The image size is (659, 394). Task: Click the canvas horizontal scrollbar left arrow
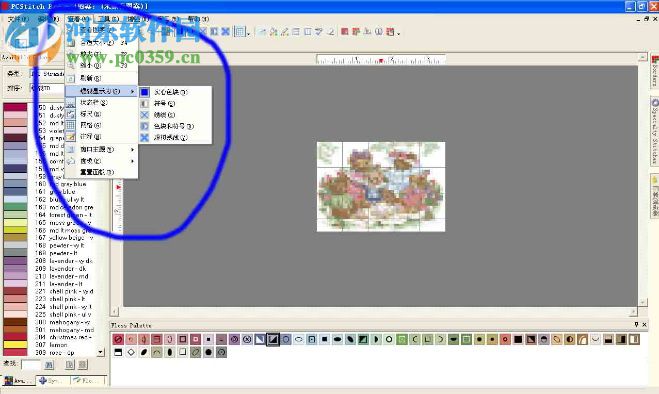click(114, 312)
